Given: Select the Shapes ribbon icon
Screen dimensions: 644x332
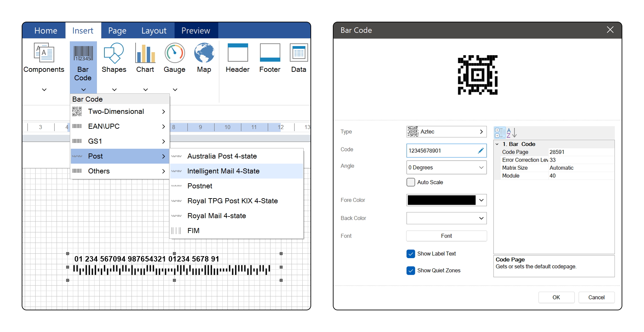Looking at the screenshot, I should (114, 53).
